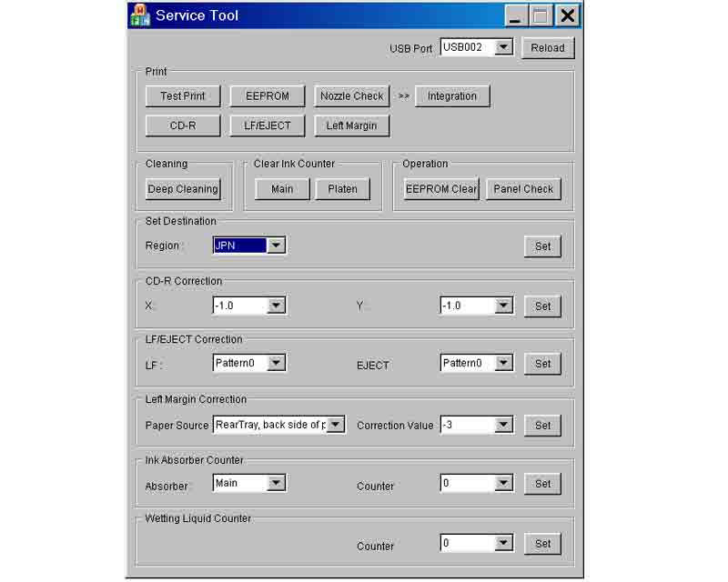Open the Correction Value dropdown
Screen dimensions: 728x582
click(x=476, y=425)
